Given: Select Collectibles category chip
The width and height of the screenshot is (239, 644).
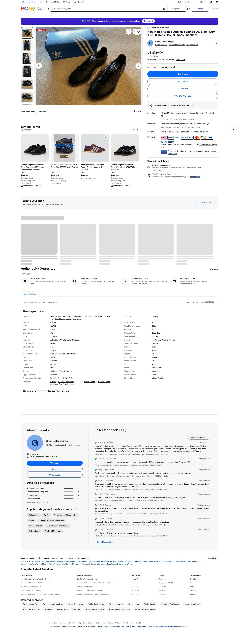Looking at the screenshot, I should 34,515.
